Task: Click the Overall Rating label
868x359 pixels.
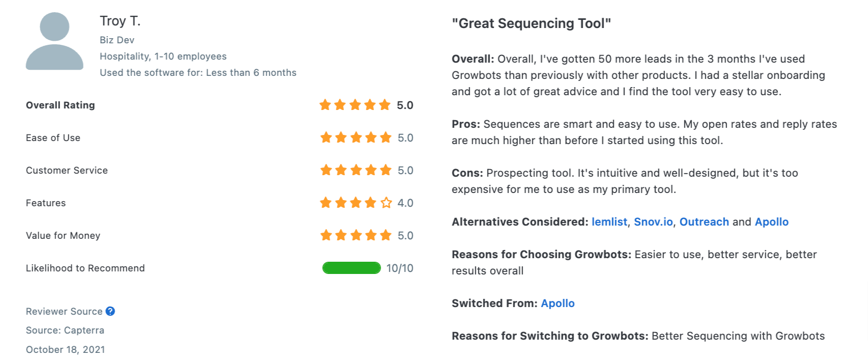Action: 61,105
